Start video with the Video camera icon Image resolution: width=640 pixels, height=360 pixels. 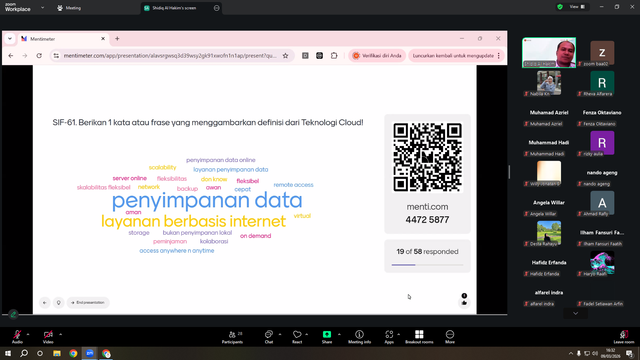[48, 334]
